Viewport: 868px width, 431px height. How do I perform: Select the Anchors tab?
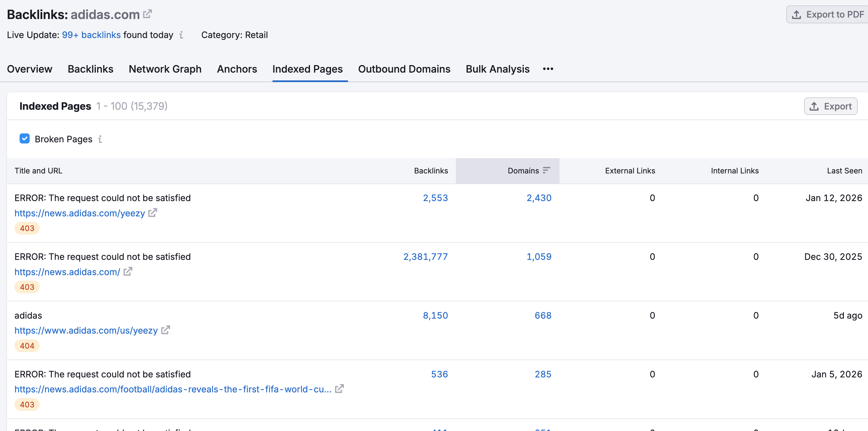(x=237, y=69)
